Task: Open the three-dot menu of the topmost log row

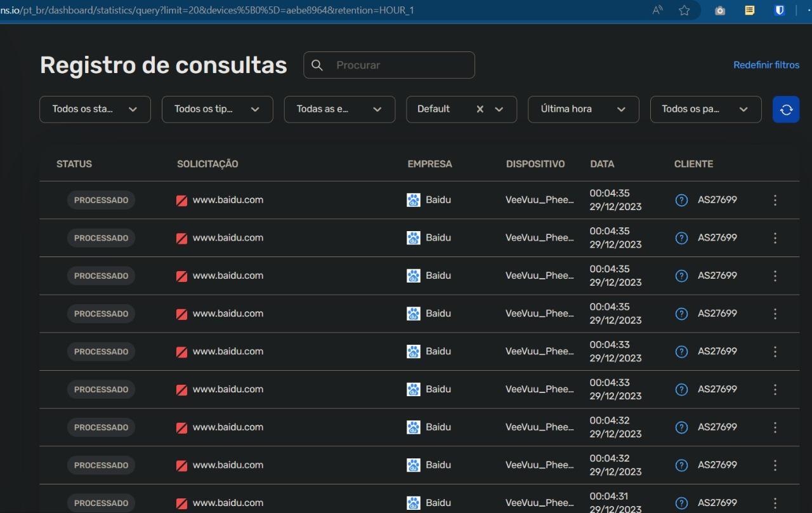Action: 775,200
